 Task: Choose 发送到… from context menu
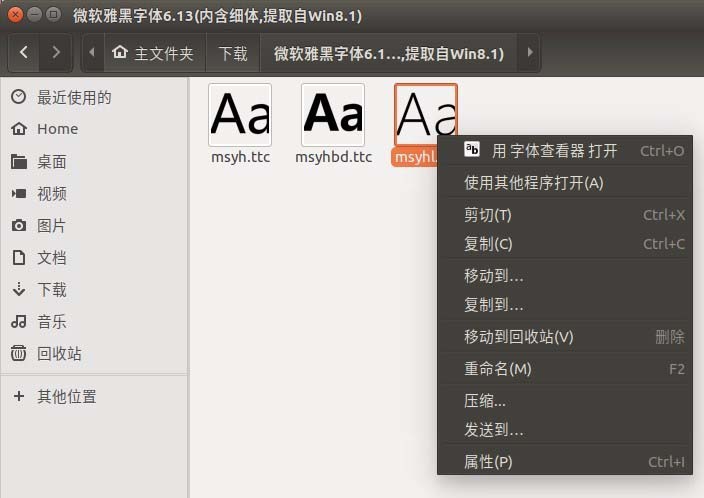pos(565,430)
